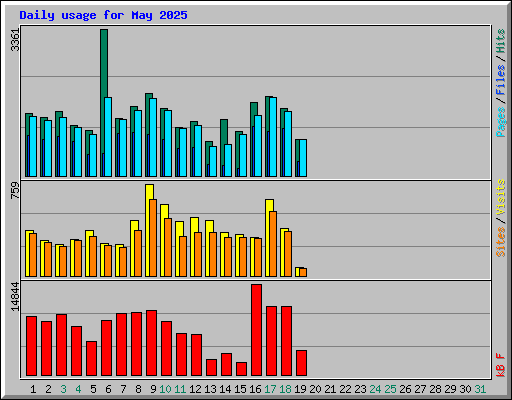Click the day 1 axis label
Viewport: 512px width, 400px height.
pyautogui.click(x=33, y=389)
